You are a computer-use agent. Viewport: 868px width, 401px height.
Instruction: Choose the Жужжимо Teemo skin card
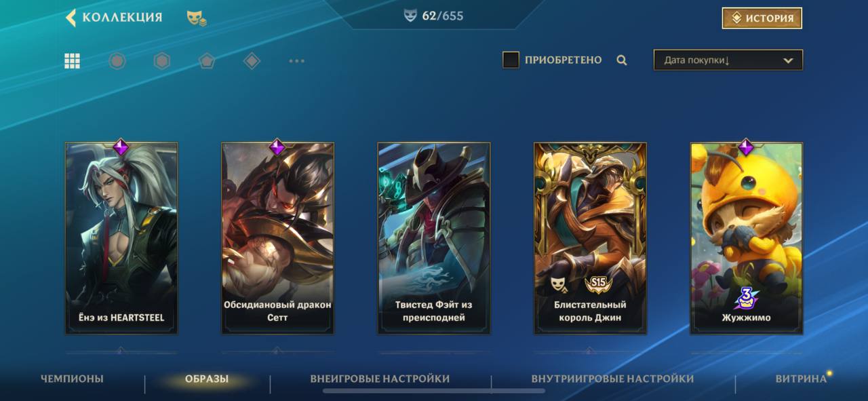746,237
